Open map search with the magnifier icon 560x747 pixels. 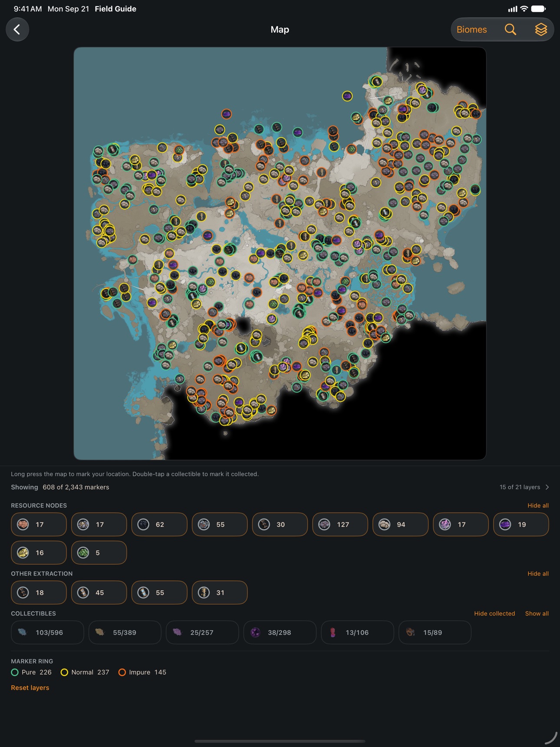coord(511,30)
